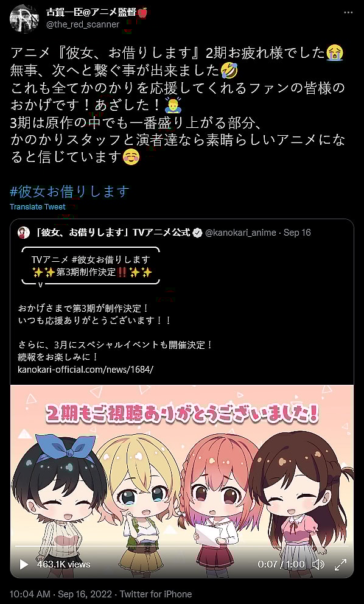Click the tweet author's profile avatar
Viewport: 364px width, 604px height.
[24, 19]
